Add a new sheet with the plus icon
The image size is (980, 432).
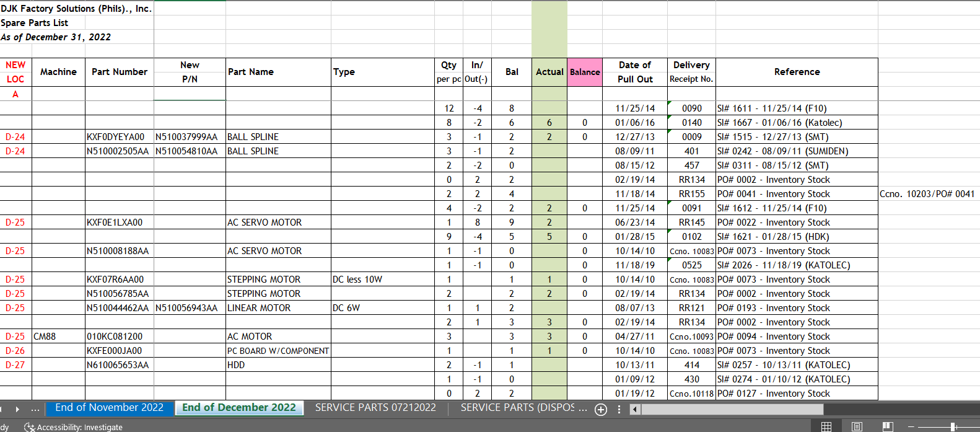click(x=601, y=409)
